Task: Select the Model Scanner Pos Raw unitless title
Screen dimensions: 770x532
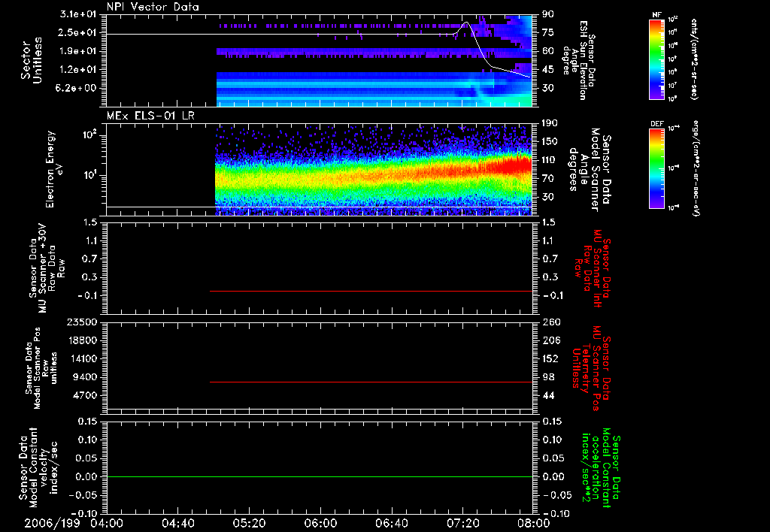Action: click(x=41, y=369)
